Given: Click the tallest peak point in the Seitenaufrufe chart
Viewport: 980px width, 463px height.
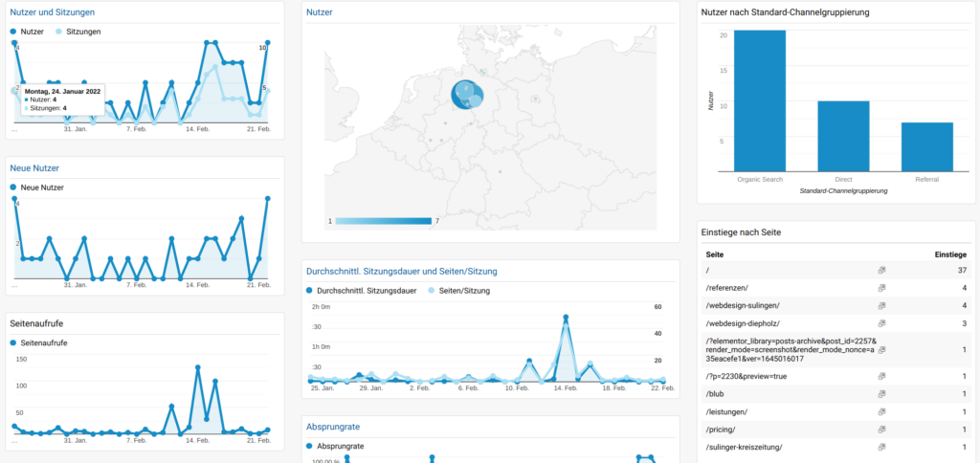Looking at the screenshot, I should (197, 367).
